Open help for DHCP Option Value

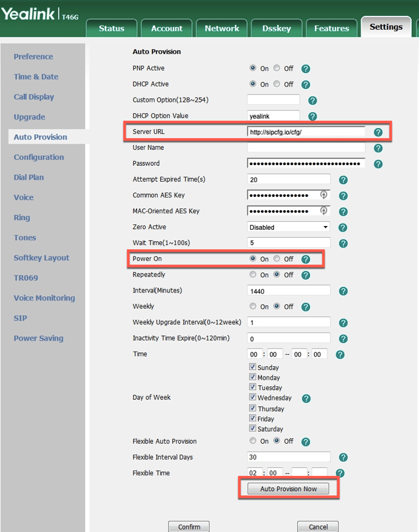[312, 116]
